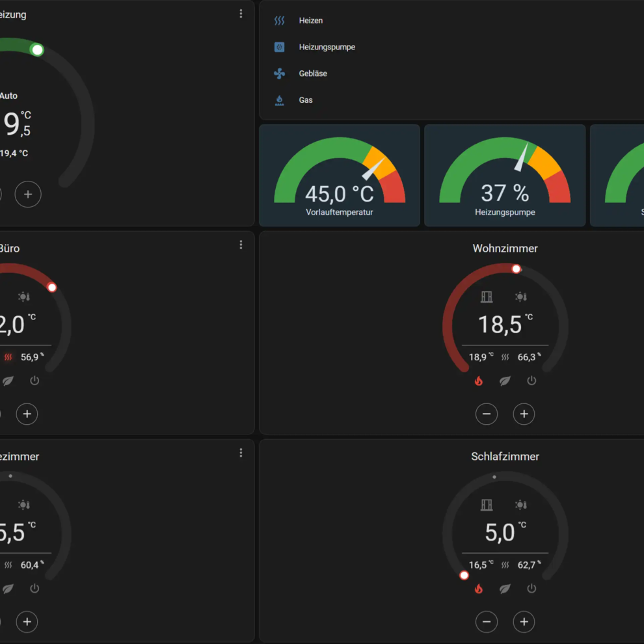Click the 60,4 % humidity value in ezimmer

point(33,565)
